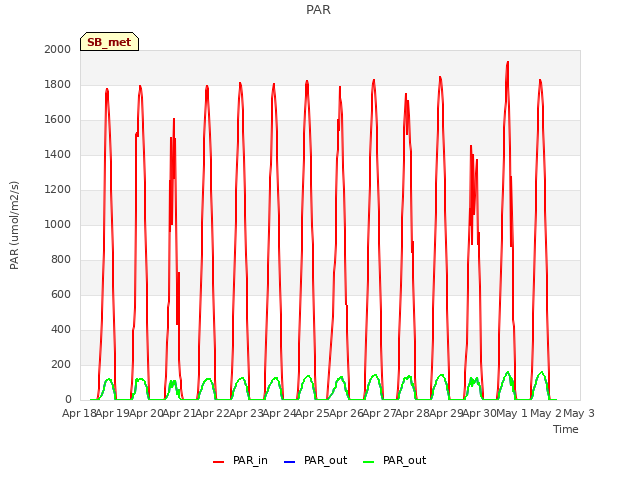Click the 1200 y-axis tick label
Screen dimensions: 640x480
tap(58, 189)
